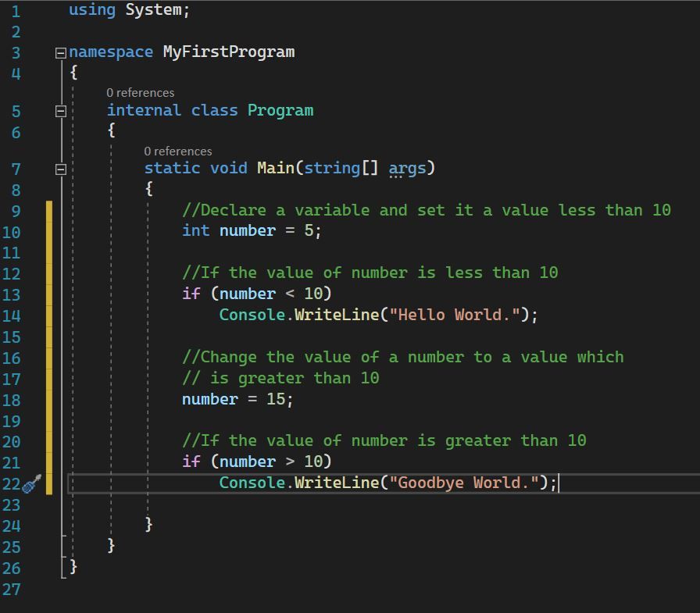700x613 pixels.
Task: Click System in the using statement
Action: pos(153,10)
